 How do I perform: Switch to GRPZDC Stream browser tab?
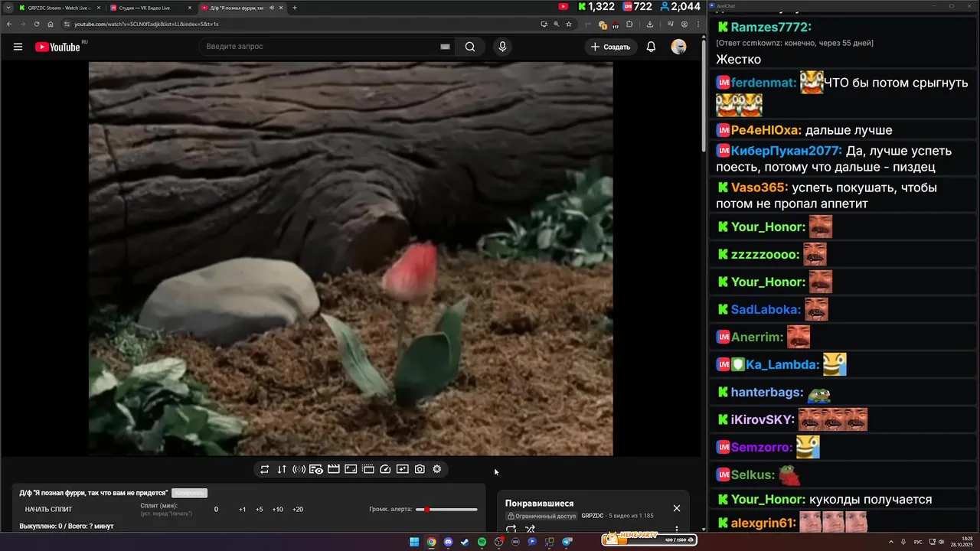pos(58,8)
